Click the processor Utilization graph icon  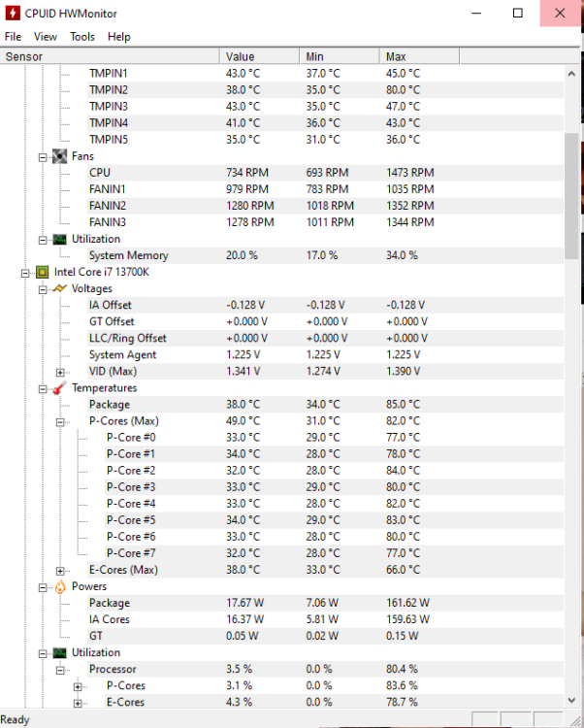point(59,653)
